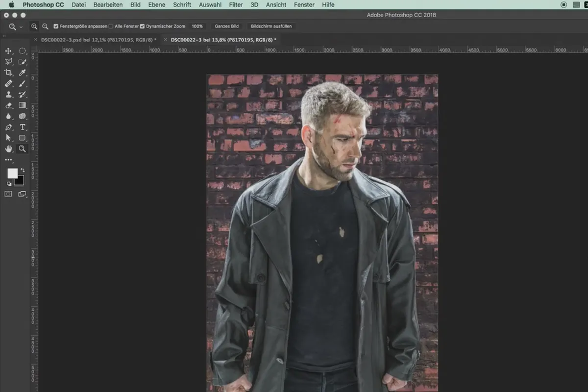Viewport: 588px width, 392px height.
Task: Select the Move tool
Action: point(8,51)
